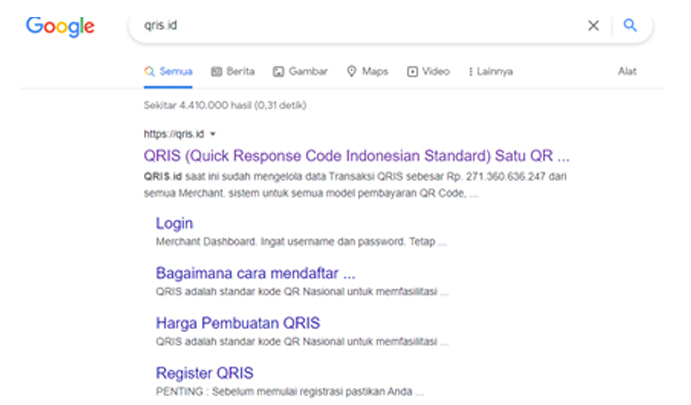Viewport: 691px width, 405px height.
Task: Click the Google logo
Action: [x=60, y=26]
